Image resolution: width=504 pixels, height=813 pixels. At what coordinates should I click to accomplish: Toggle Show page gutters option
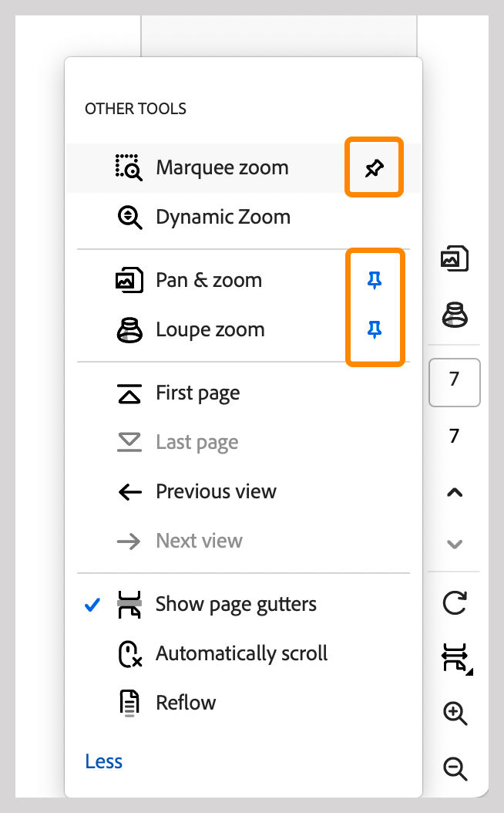[x=236, y=604]
